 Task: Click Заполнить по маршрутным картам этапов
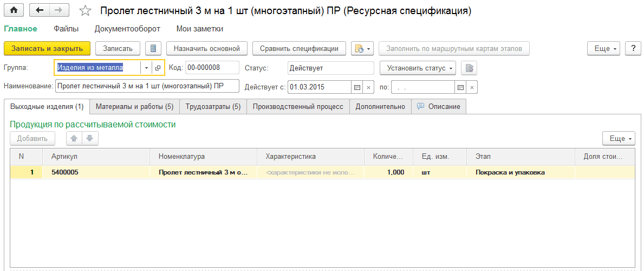454,48
